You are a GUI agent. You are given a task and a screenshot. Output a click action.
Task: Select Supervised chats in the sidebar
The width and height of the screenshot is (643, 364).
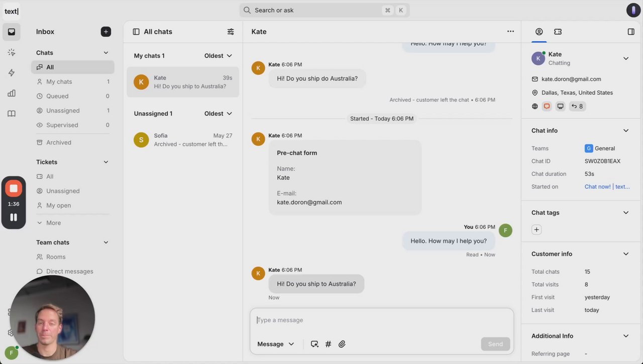(x=73, y=126)
